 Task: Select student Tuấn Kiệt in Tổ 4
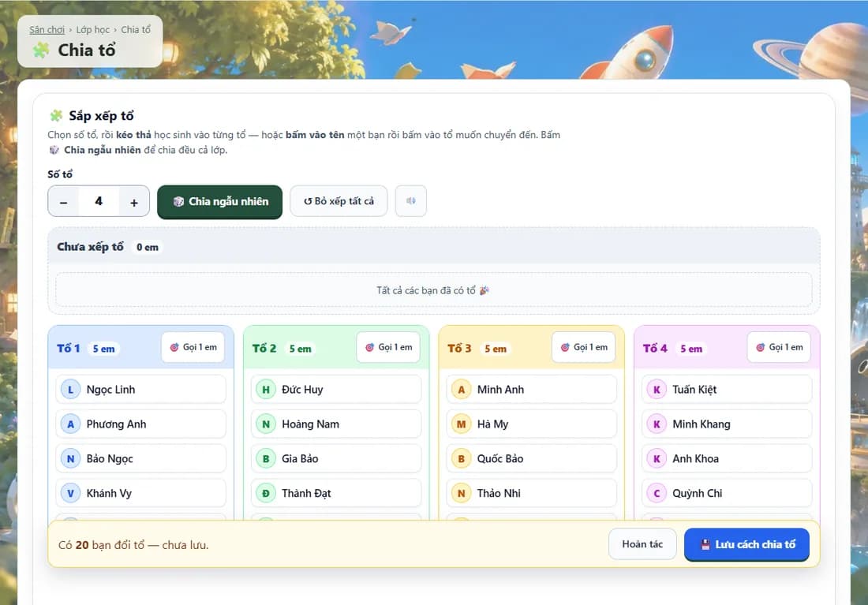(x=727, y=390)
